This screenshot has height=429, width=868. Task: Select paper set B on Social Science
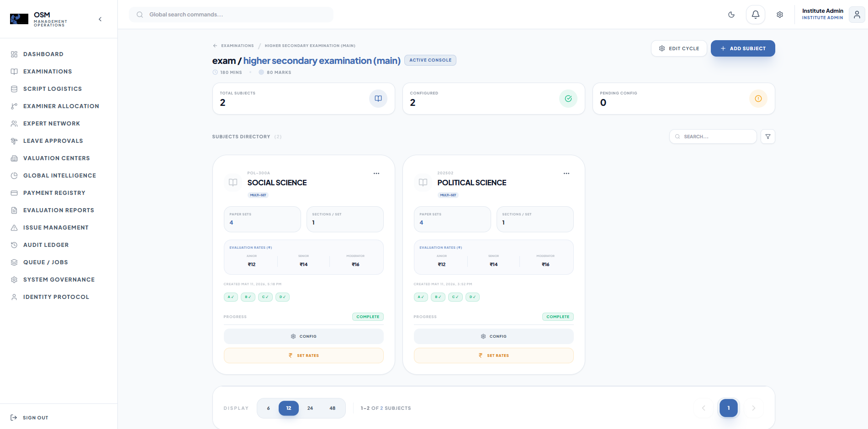click(x=248, y=297)
